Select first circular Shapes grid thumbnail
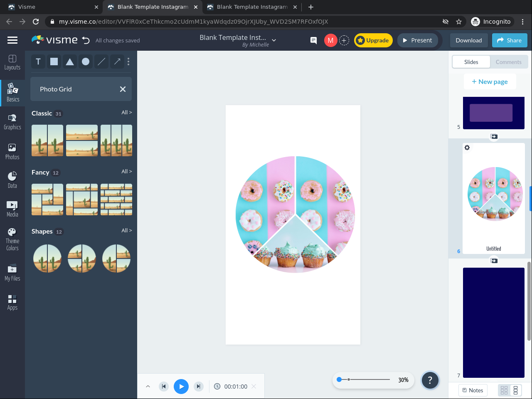 (x=47, y=259)
